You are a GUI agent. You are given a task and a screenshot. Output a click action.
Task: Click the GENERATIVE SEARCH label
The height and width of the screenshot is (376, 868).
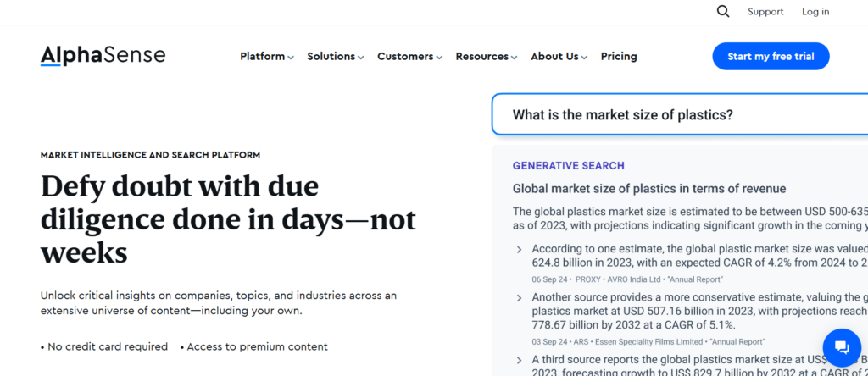coord(569,166)
